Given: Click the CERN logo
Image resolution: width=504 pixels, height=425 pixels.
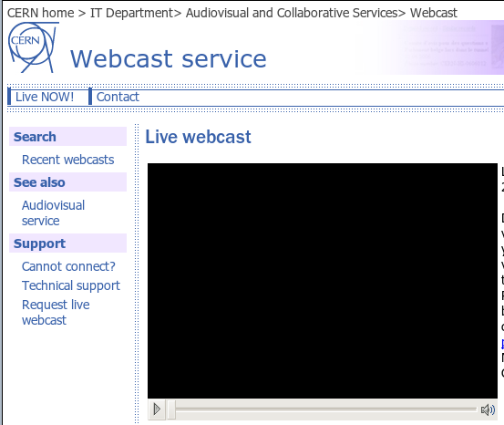Looking at the screenshot, I should point(33,47).
